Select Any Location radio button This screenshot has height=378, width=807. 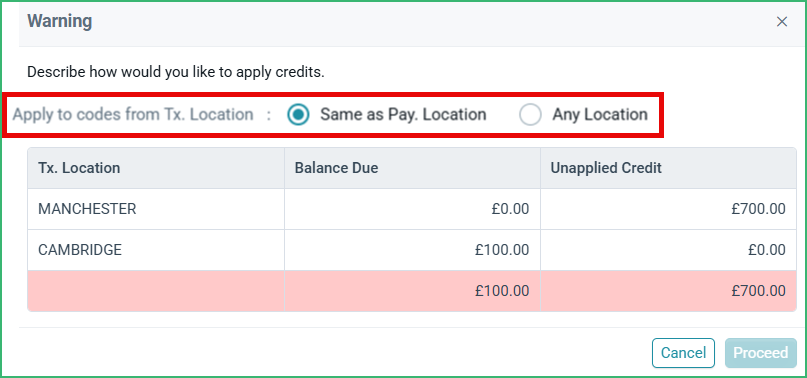point(530,114)
